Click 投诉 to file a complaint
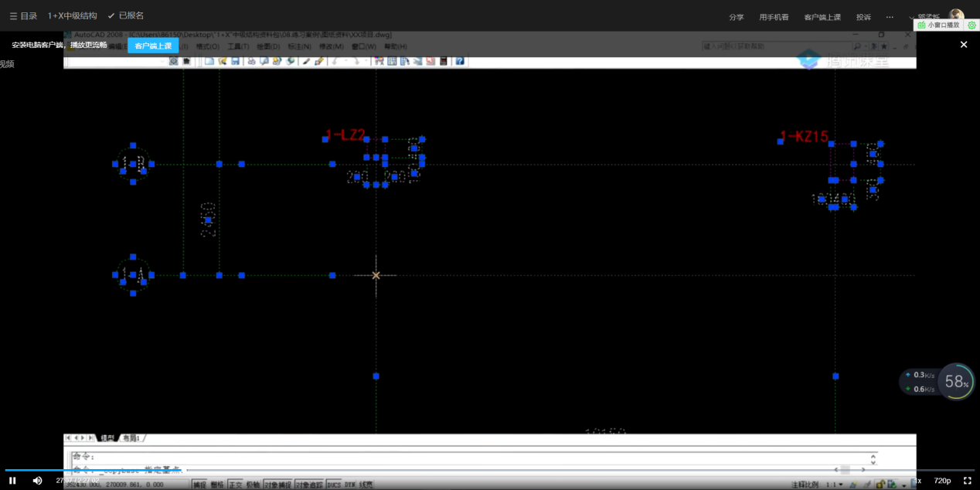Screen dimensions: 980x490 (x=863, y=17)
